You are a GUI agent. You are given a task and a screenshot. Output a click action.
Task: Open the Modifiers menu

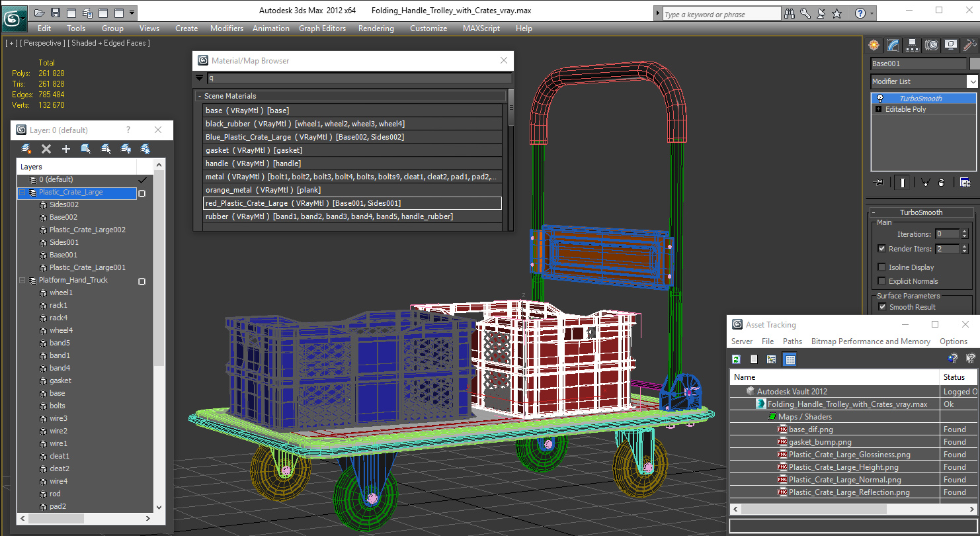pyautogui.click(x=227, y=28)
